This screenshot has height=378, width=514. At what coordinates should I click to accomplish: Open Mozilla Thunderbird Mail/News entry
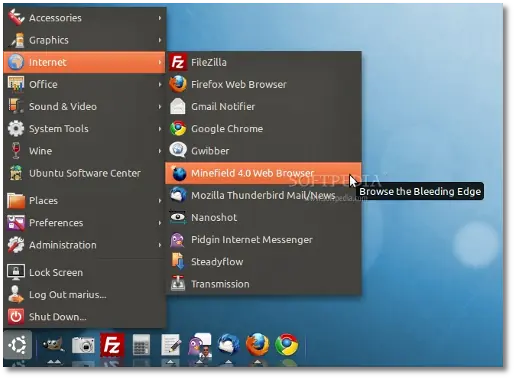pyautogui.click(x=263, y=195)
